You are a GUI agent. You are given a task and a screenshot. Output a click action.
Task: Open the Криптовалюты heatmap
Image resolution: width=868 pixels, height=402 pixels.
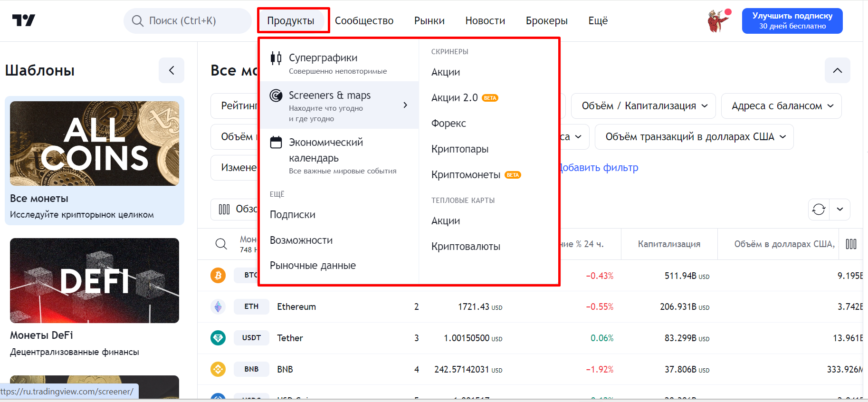coord(466,247)
